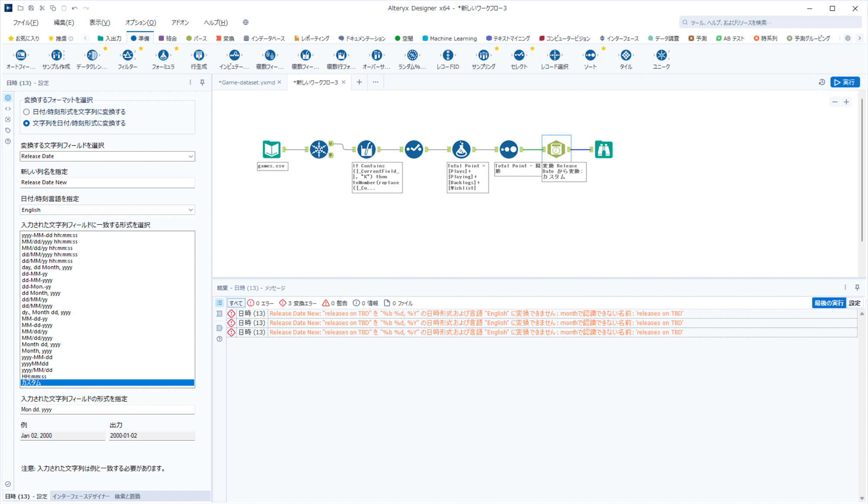Zoom out the canvas with minus

tap(835, 102)
